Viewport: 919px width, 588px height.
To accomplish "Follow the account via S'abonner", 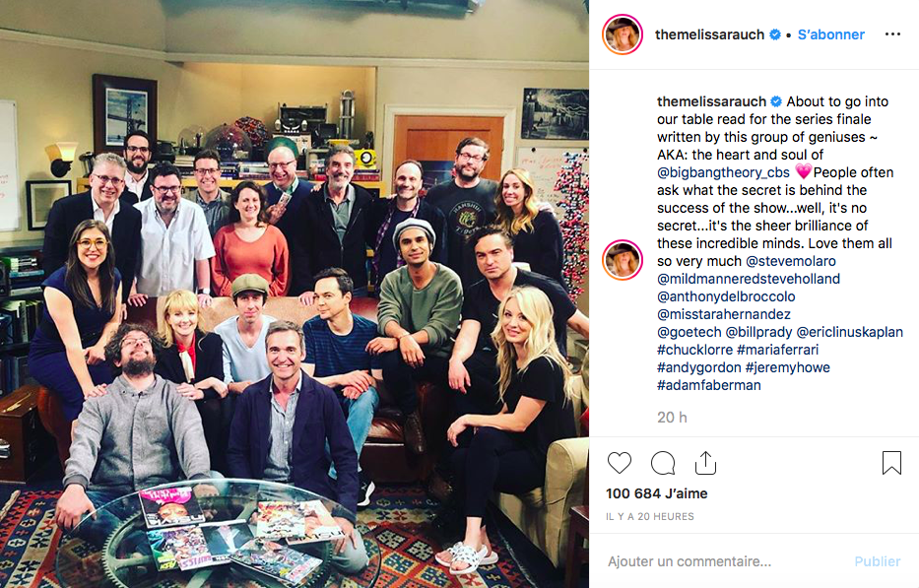I will tap(831, 34).
